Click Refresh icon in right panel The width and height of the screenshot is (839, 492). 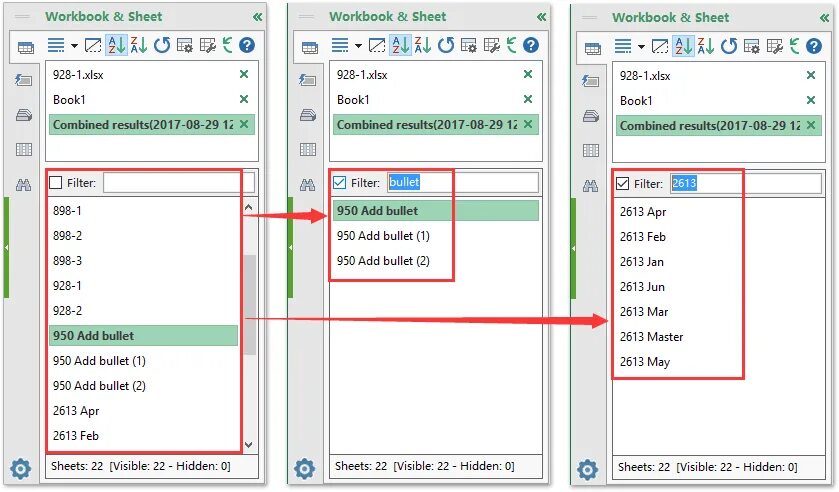tap(729, 46)
